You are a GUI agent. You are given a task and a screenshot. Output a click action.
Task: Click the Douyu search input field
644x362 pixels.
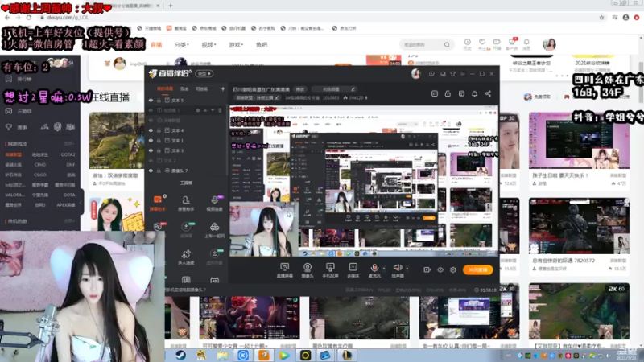[x=421, y=45]
